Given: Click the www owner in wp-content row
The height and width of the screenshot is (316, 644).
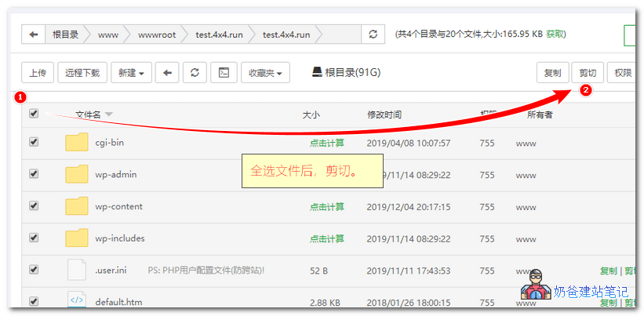Looking at the screenshot, I should tap(526, 207).
